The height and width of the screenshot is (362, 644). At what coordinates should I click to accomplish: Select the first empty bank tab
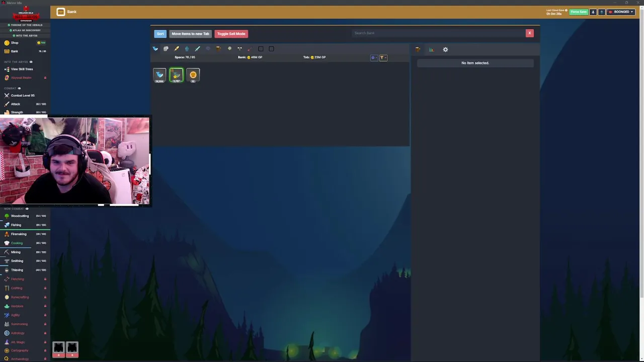pyautogui.click(x=261, y=49)
